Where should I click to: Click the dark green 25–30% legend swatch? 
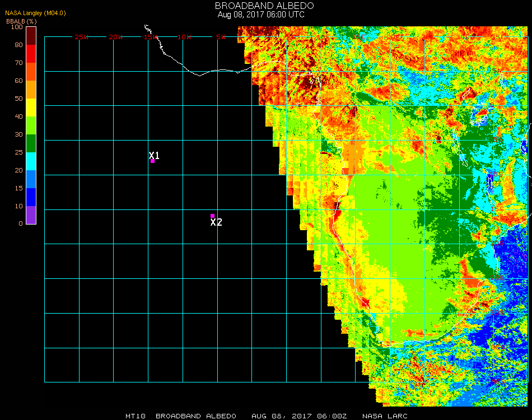pos(31,143)
